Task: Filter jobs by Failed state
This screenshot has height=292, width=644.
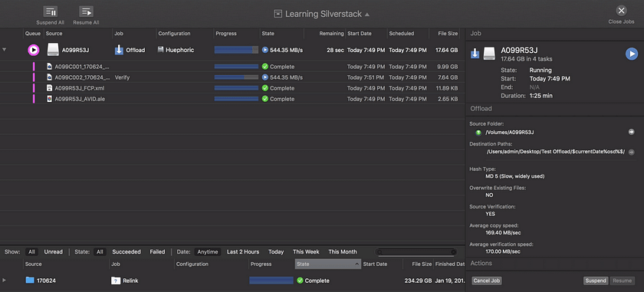Action: [x=157, y=251]
